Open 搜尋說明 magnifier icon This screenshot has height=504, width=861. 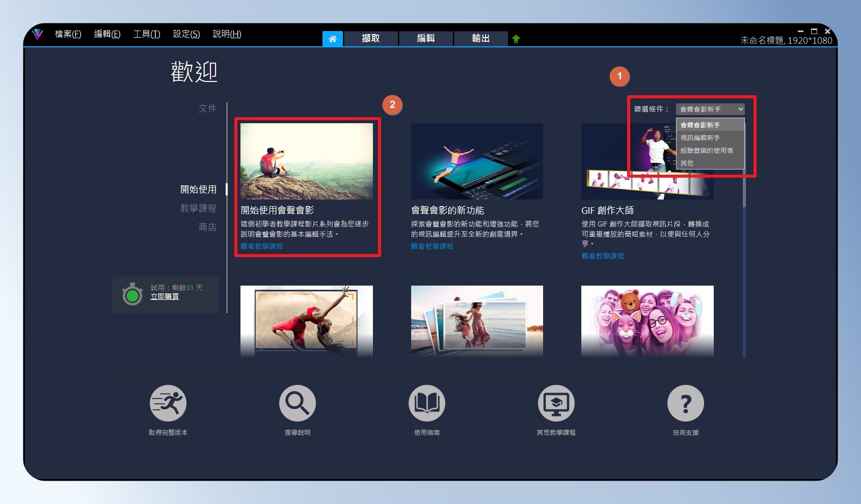[298, 403]
